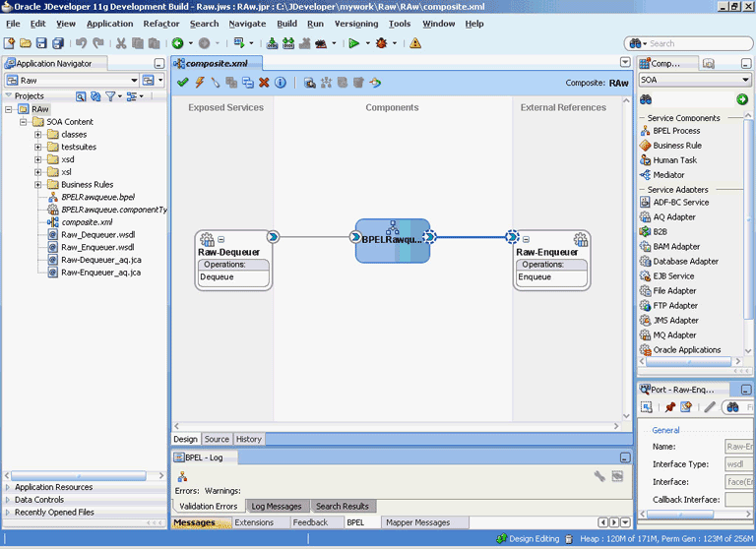The image size is (756, 549).
Task: Open the Search Results tab
Action: pos(343,506)
